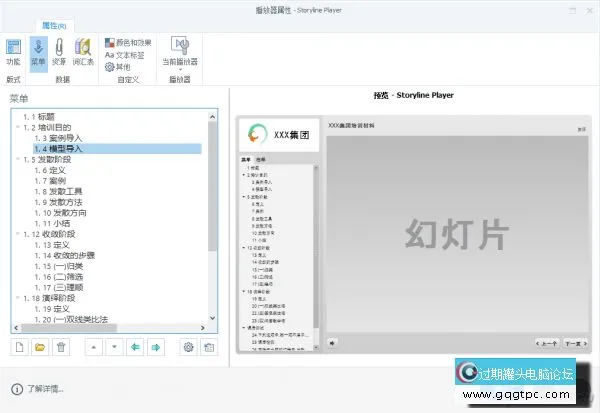Screen dimensions: 600x413
Task: Click the insert from project folder icon
Action: [x=40, y=347]
